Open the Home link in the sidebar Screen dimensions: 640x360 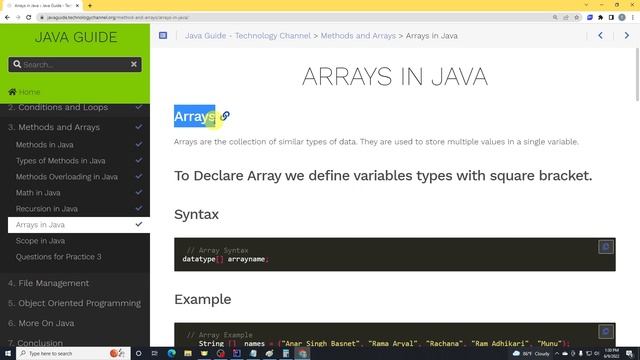29,92
